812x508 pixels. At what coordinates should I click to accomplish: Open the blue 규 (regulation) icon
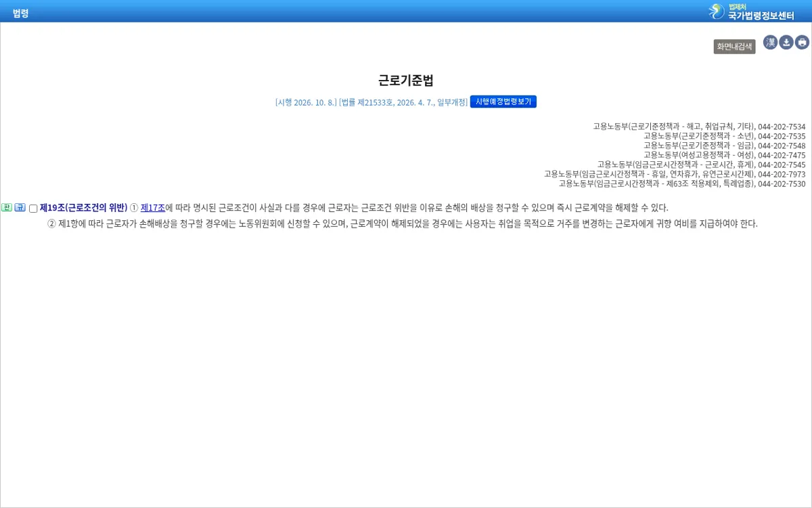click(20, 207)
